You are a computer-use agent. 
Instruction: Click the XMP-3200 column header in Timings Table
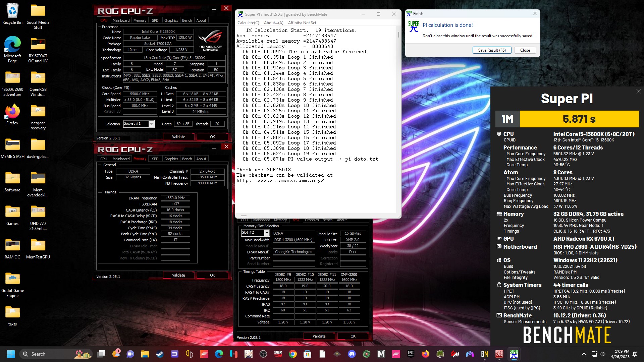[349, 275]
